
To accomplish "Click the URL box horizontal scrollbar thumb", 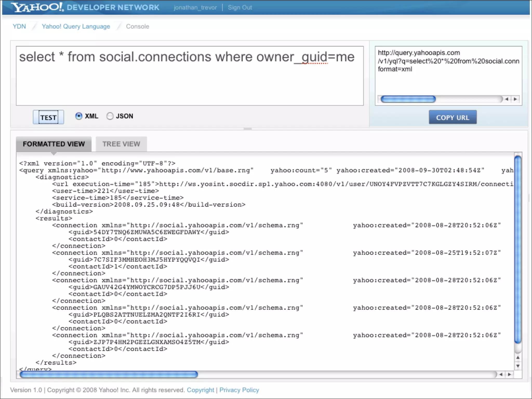I will [408, 99].
